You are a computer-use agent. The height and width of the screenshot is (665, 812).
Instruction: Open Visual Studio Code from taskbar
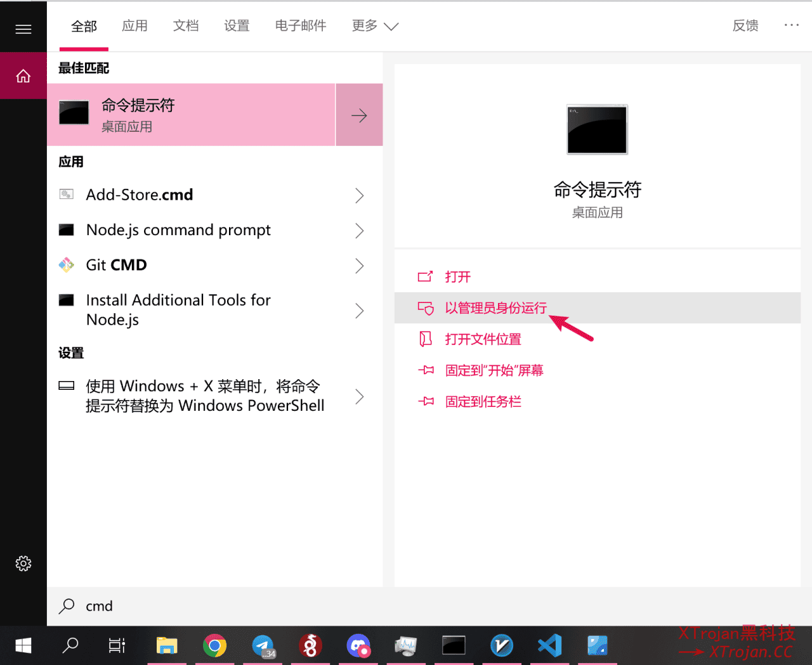coord(550,646)
